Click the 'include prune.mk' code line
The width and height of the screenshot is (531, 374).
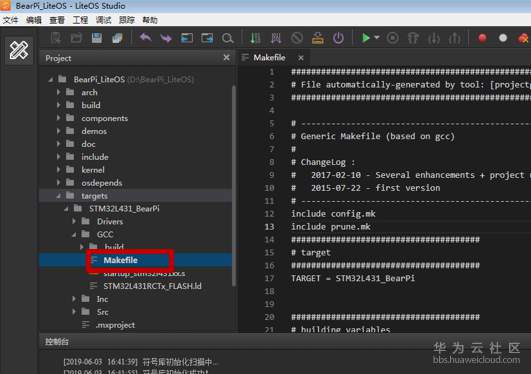tap(331, 227)
